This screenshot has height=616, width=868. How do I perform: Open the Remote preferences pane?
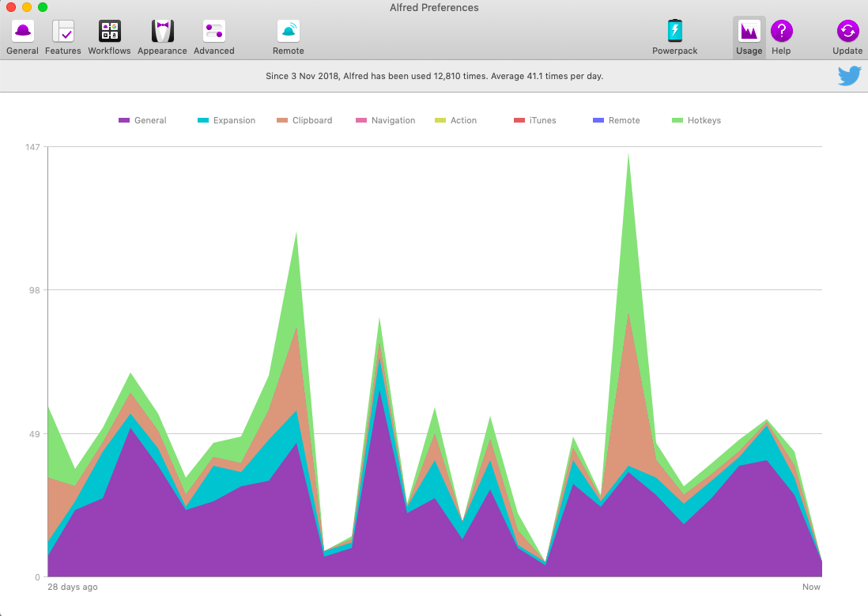(x=289, y=37)
